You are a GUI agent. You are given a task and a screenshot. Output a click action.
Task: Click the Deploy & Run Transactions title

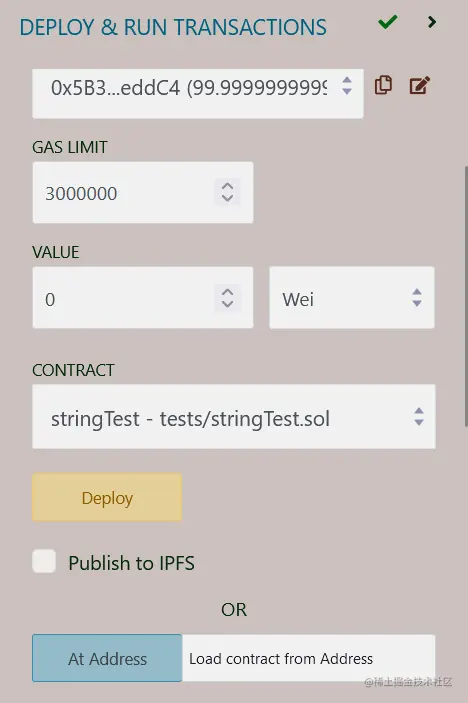tap(173, 27)
